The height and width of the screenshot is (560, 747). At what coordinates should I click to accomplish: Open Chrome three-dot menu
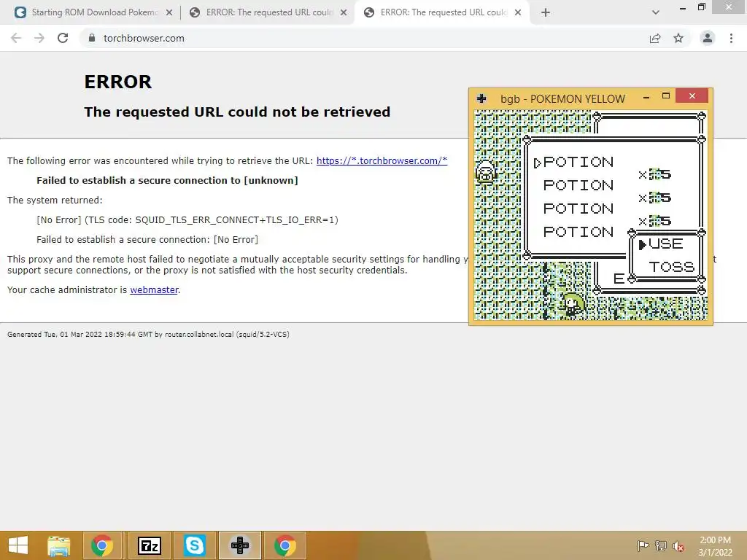(731, 38)
